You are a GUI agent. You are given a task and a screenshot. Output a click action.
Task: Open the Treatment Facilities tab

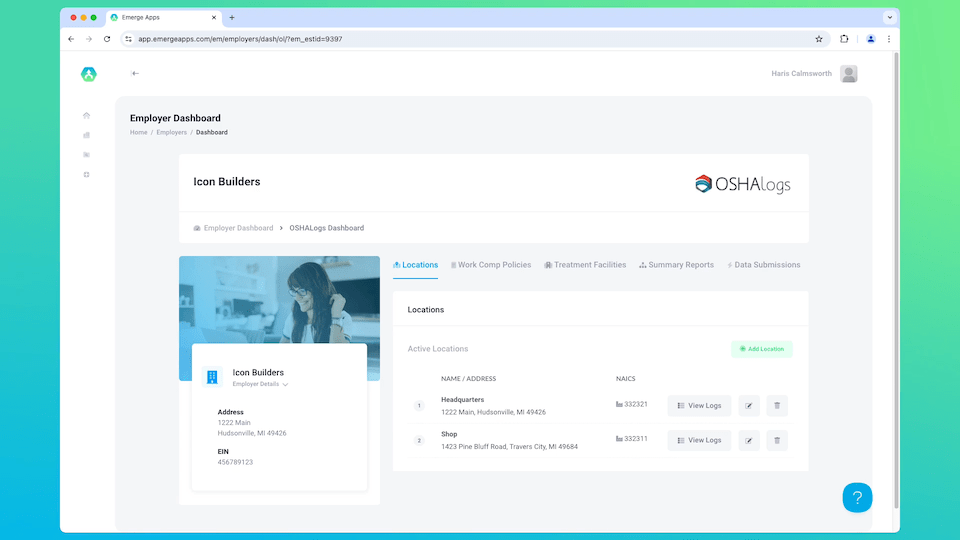tap(585, 265)
